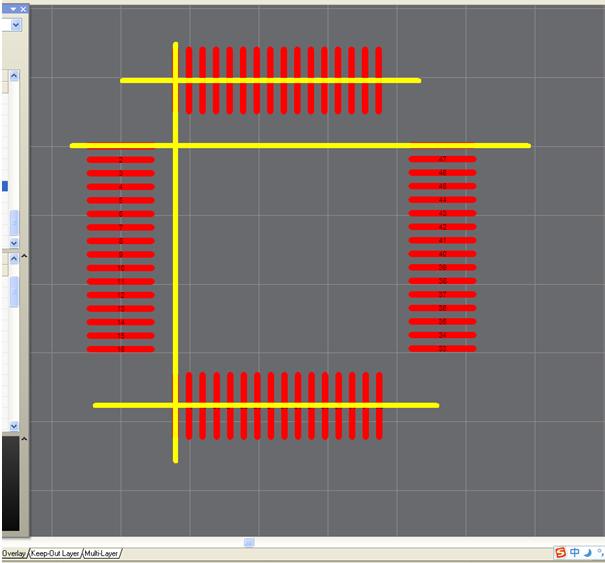Image resolution: width=605 pixels, height=563 pixels.
Task: Open the panel options menu arrow
Action: 14,9
